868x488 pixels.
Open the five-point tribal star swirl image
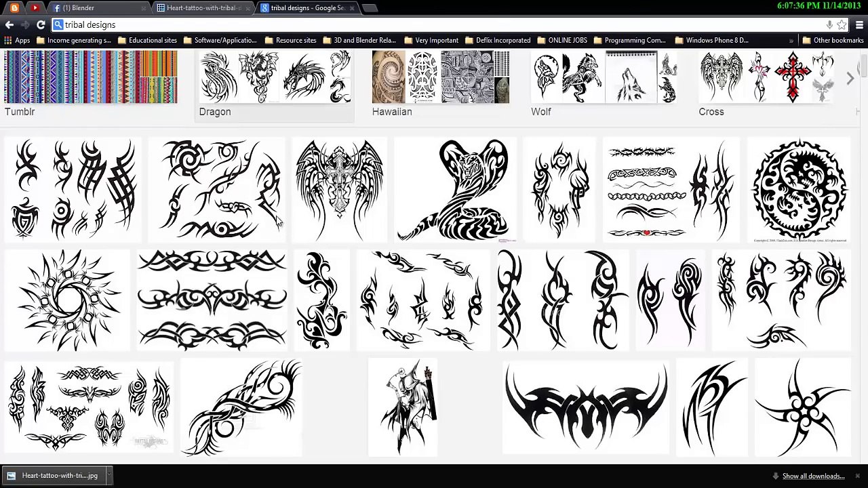(x=803, y=408)
